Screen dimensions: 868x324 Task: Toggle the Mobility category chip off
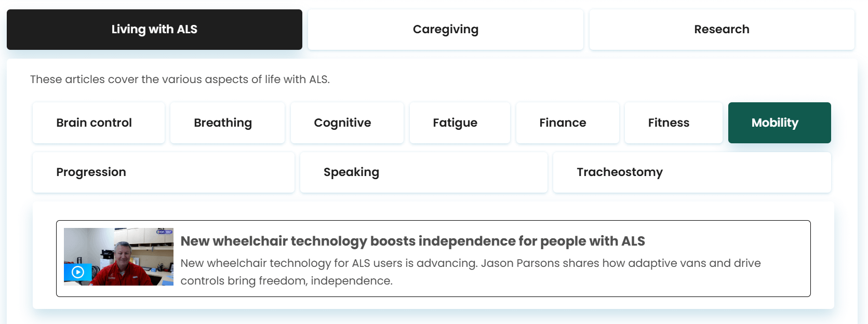(x=775, y=123)
